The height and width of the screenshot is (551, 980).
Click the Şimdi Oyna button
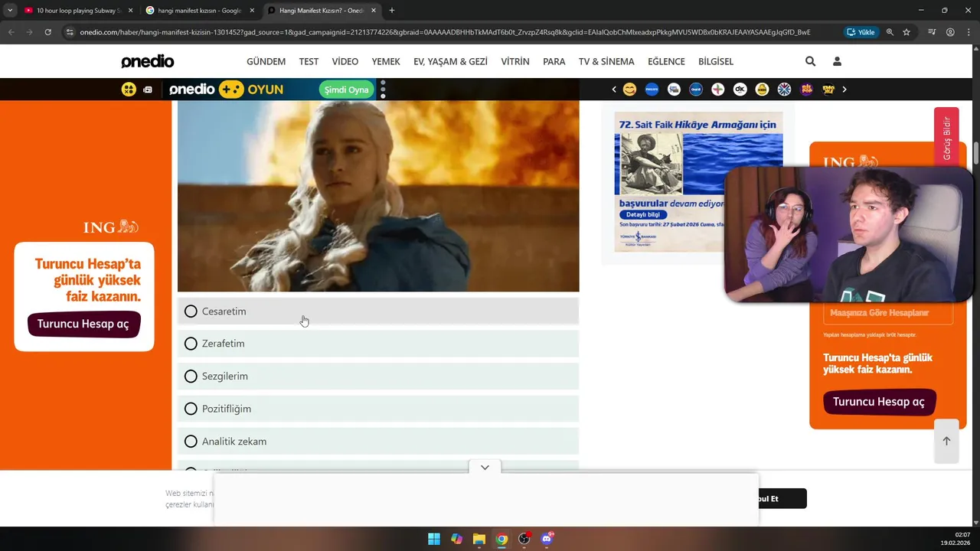click(x=347, y=90)
